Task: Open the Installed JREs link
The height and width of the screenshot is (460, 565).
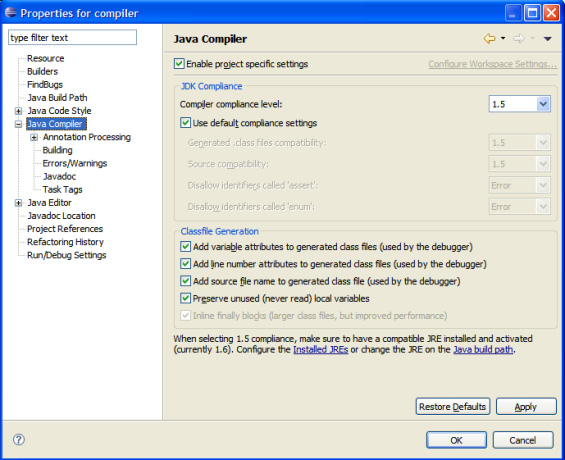Action: click(320, 349)
